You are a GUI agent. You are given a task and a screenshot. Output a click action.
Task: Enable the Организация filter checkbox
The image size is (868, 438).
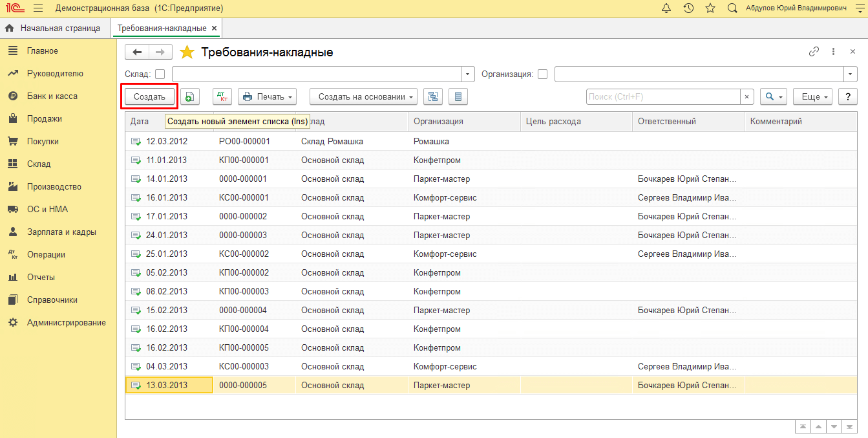pos(542,74)
